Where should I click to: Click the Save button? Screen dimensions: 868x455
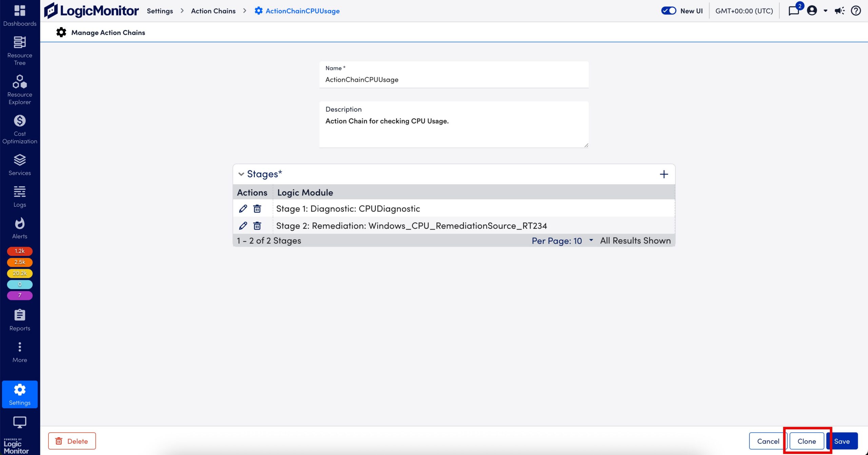[x=842, y=441]
